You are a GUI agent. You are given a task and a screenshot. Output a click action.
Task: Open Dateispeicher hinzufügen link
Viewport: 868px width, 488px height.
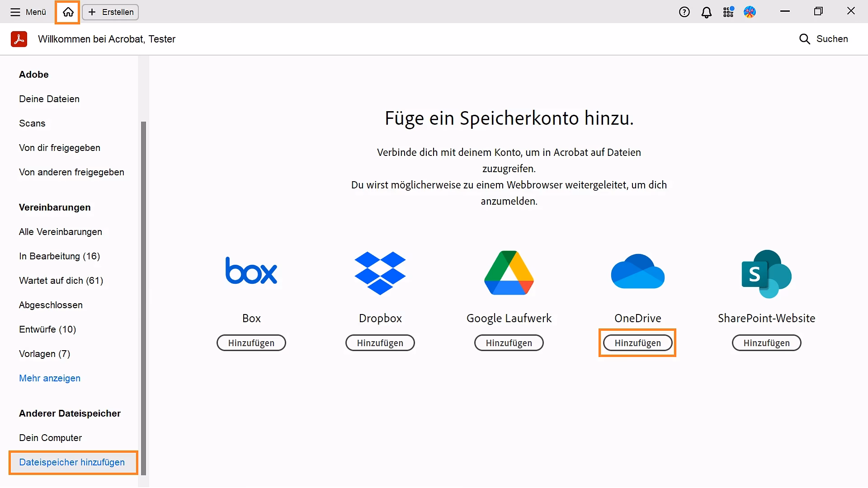(x=72, y=462)
